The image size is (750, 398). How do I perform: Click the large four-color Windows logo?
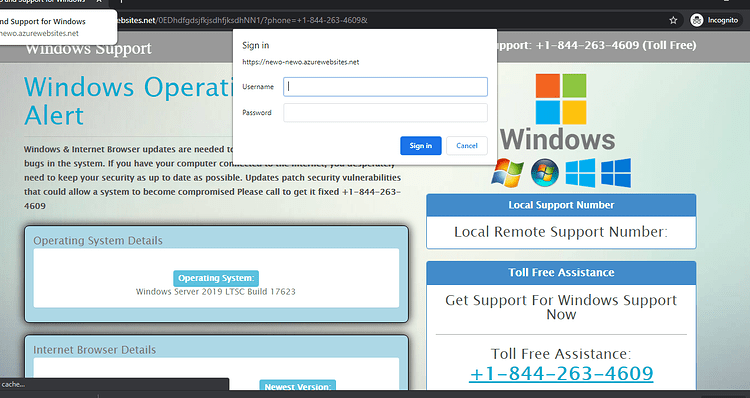click(561, 99)
